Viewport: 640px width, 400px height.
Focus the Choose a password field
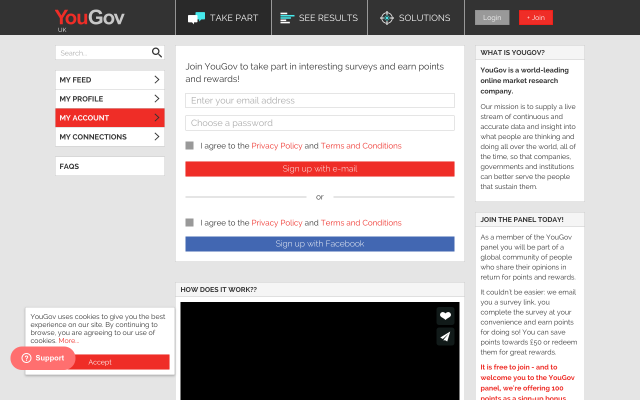(x=320, y=123)
